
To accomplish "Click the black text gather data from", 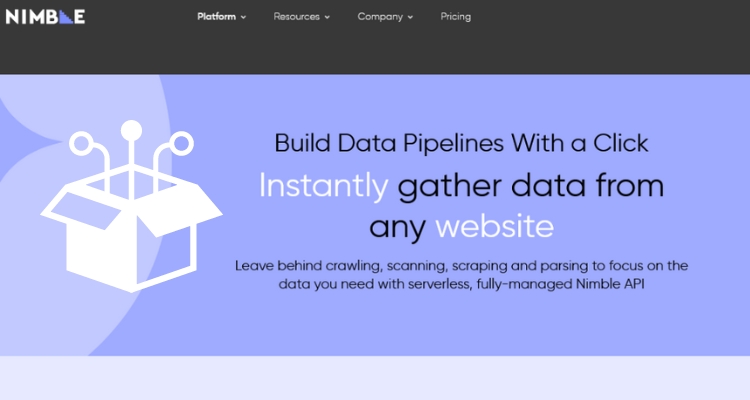I will 531,187.
